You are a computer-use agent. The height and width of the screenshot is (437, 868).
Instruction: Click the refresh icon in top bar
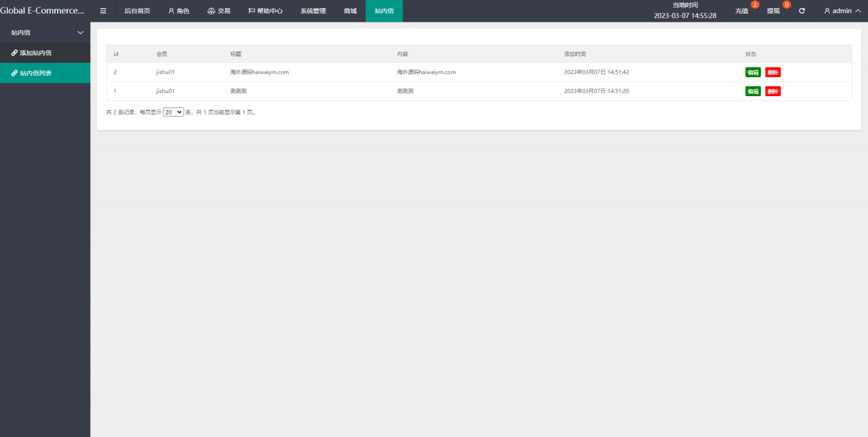pyautogui.click(x=802, y=11)
